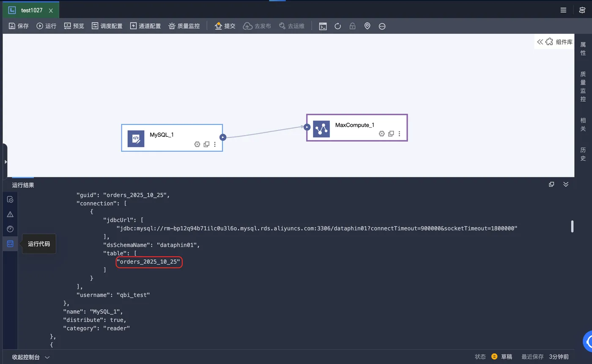This screenshot has width=592, height=364.
Task: Click the 去运维 operations button
Action: 292,26
